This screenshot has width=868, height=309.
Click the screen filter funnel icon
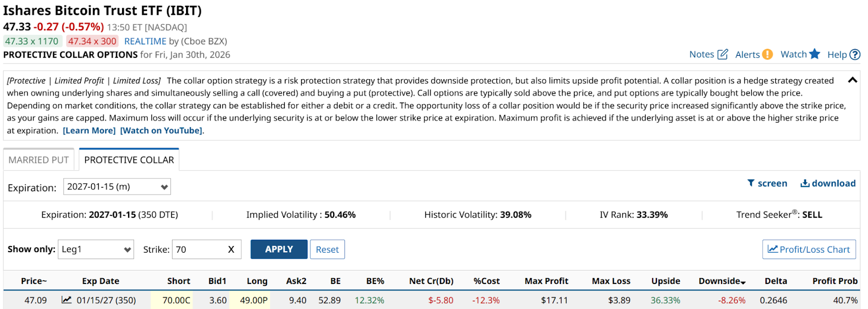point(751,183)
